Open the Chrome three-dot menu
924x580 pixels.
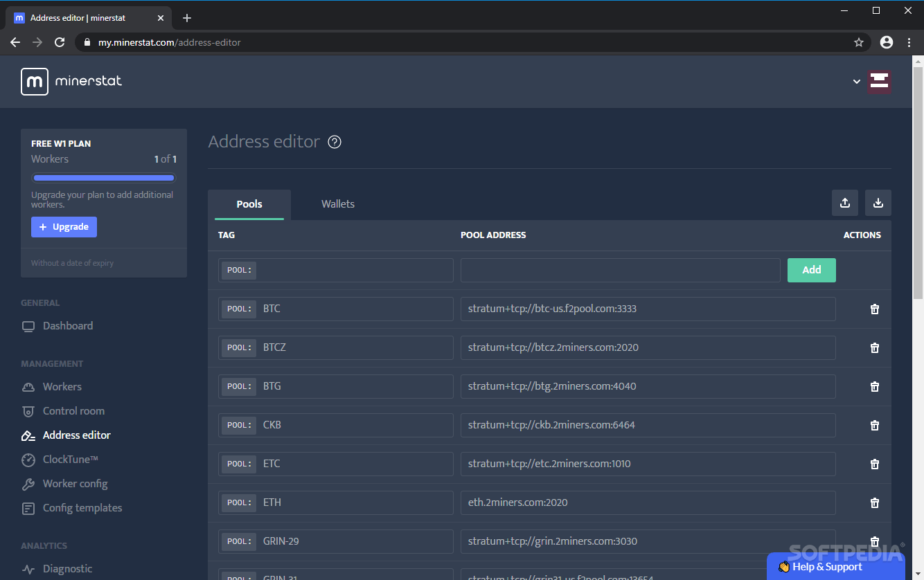(x=909, y=42)
